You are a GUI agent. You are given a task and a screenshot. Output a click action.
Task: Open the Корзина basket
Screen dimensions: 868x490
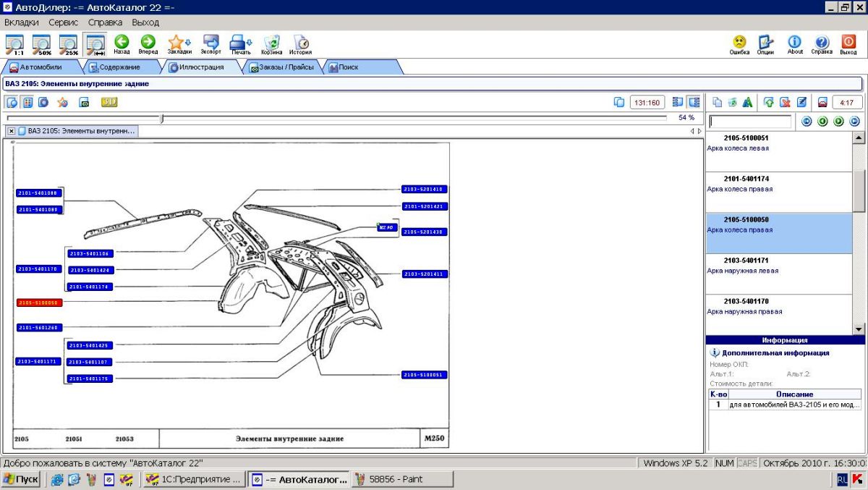(x=272, y=45)
